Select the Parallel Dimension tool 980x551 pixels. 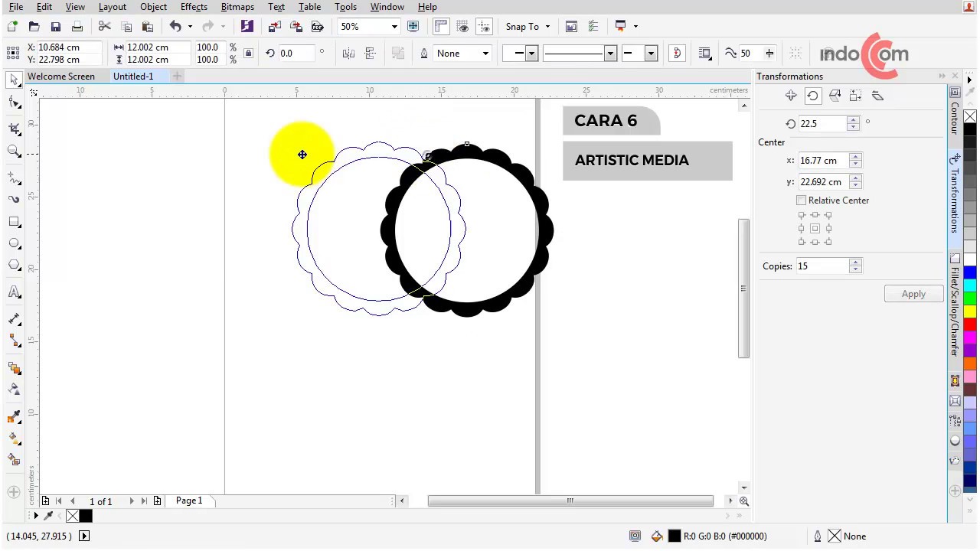tap(14, 319)
